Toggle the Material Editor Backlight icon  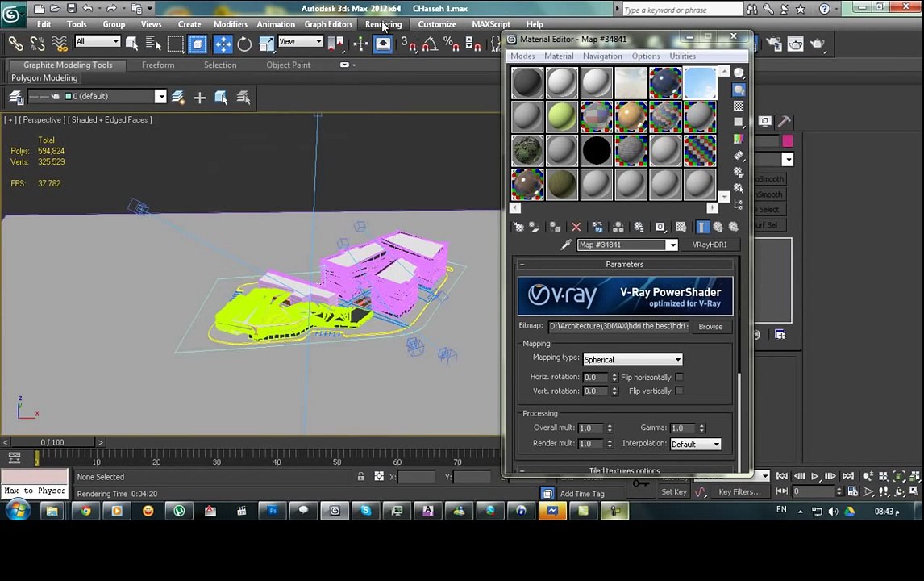coord(739,90)
